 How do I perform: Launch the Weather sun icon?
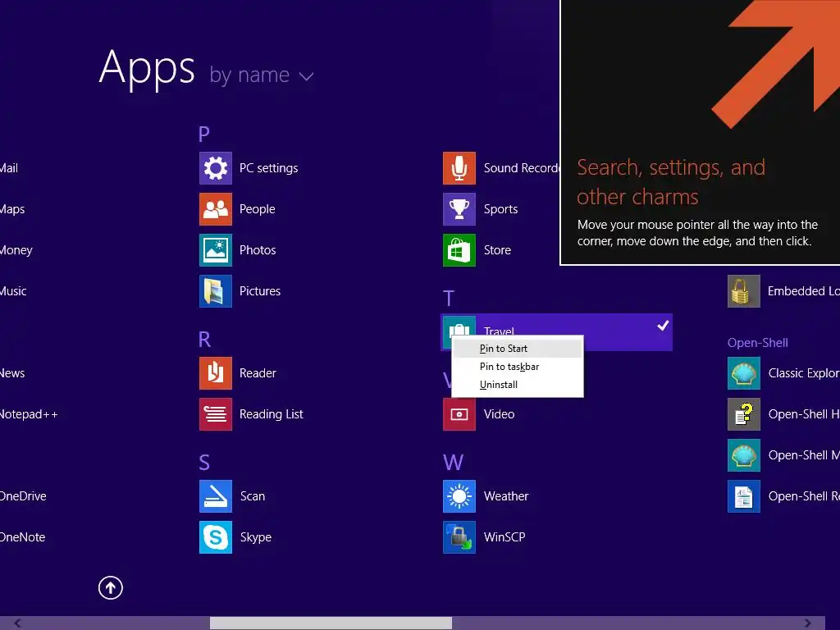459,496
